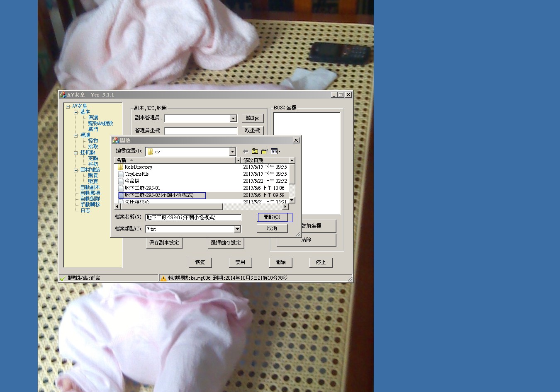The height and width of the screenshot is (392, 560).
Task: Select the CityLineFile file icon
Action: coord(121,174)
